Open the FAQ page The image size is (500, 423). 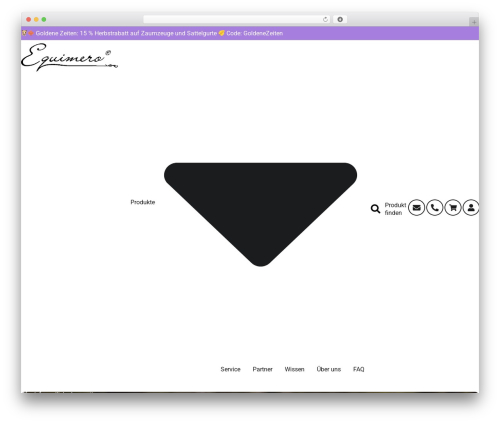coord(359,369)
